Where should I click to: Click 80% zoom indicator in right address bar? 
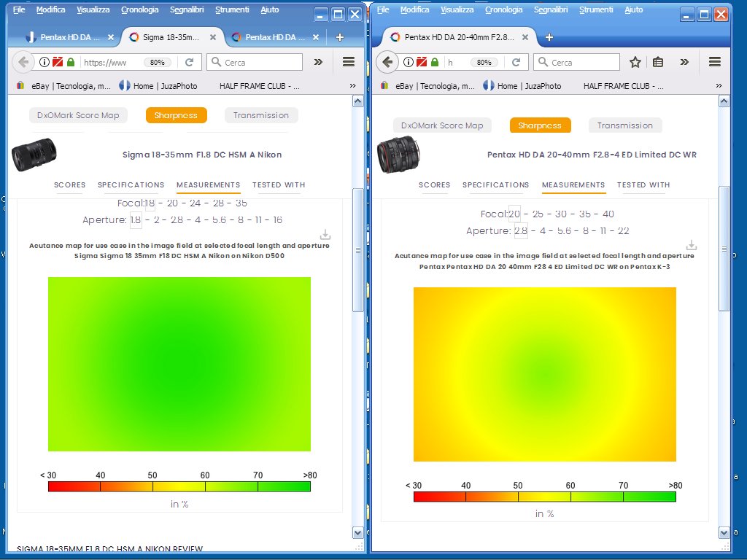(x=484, y=63)
